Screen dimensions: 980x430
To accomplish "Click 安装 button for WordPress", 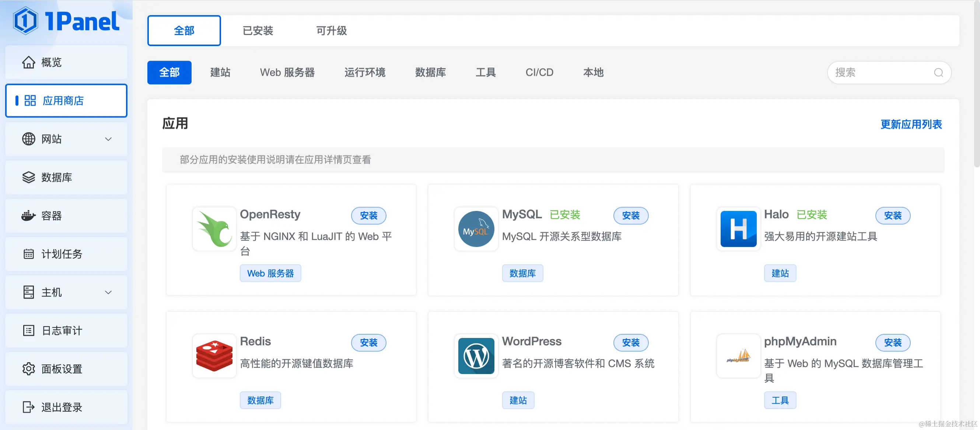I will [x=630, y=342].
